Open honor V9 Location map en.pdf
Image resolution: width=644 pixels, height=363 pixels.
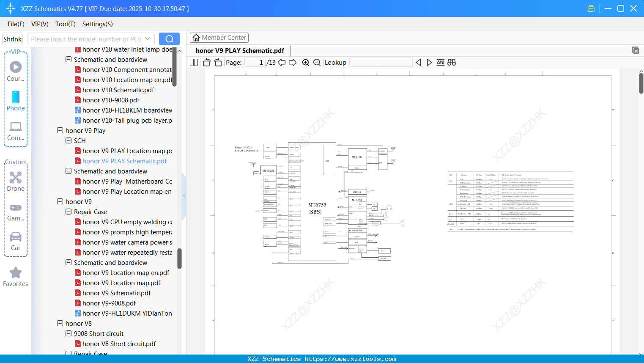tap(122, 273)
